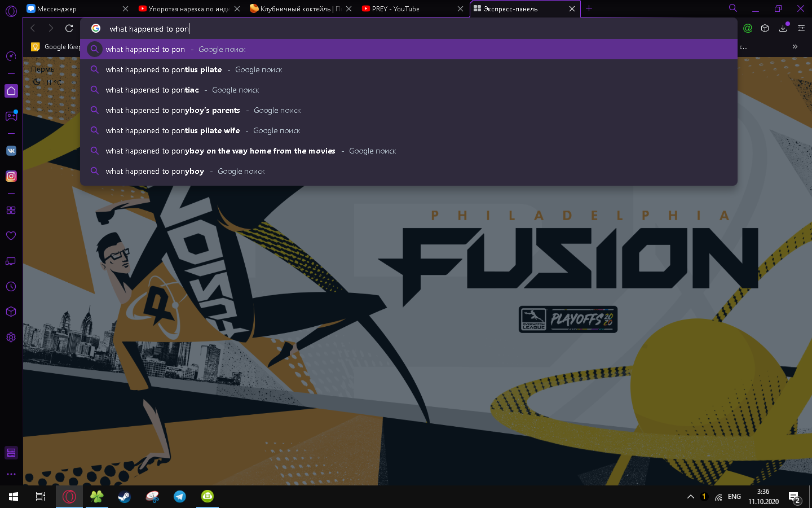This screenshot has height=508, width=812.
Task: Show hidden system tray icons
Action: 690,497
